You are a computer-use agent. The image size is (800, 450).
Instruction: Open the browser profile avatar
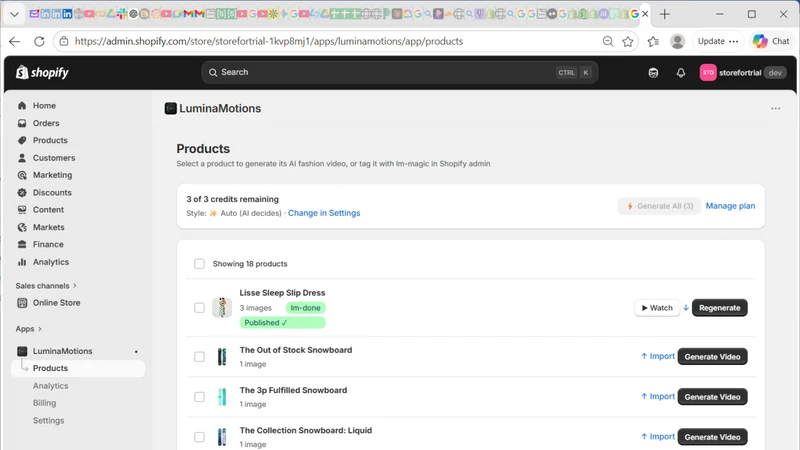678,41
